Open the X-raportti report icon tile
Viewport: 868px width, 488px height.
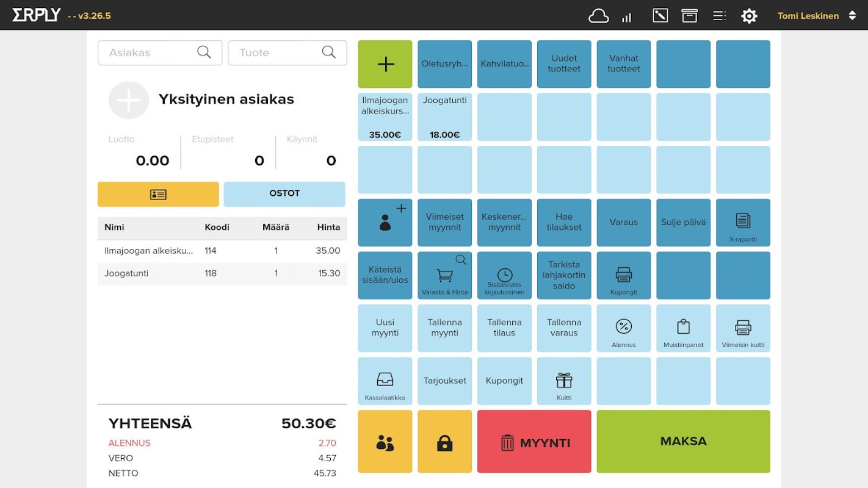(x=743, y=223)
